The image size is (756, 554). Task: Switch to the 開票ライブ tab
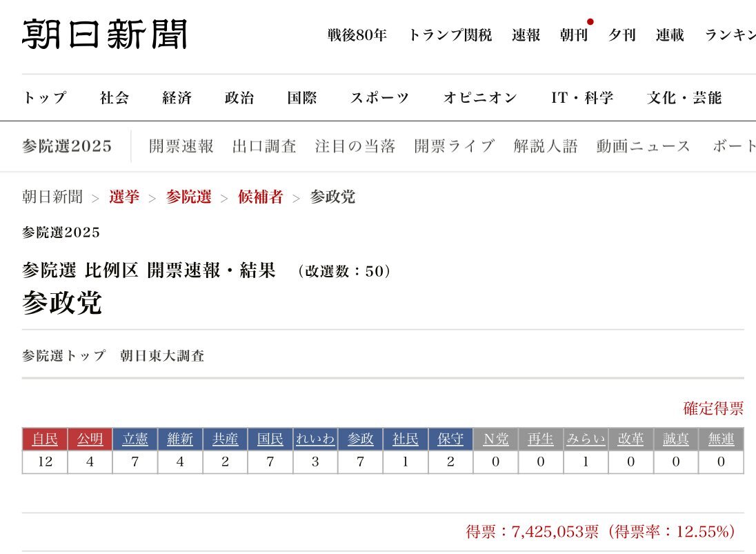455,146
